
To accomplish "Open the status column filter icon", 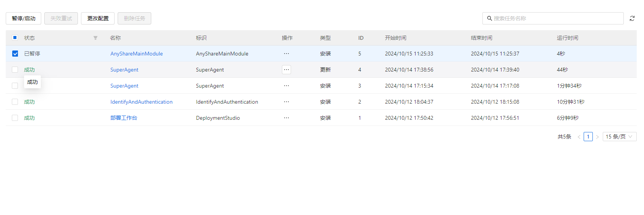I will pyautogui.click(x=95, y=38).
